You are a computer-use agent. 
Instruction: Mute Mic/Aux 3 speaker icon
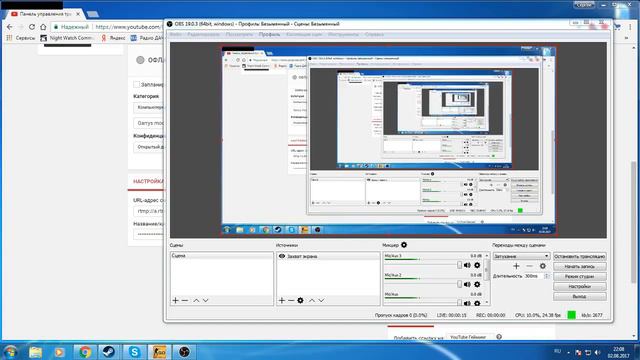coord(467,265)
